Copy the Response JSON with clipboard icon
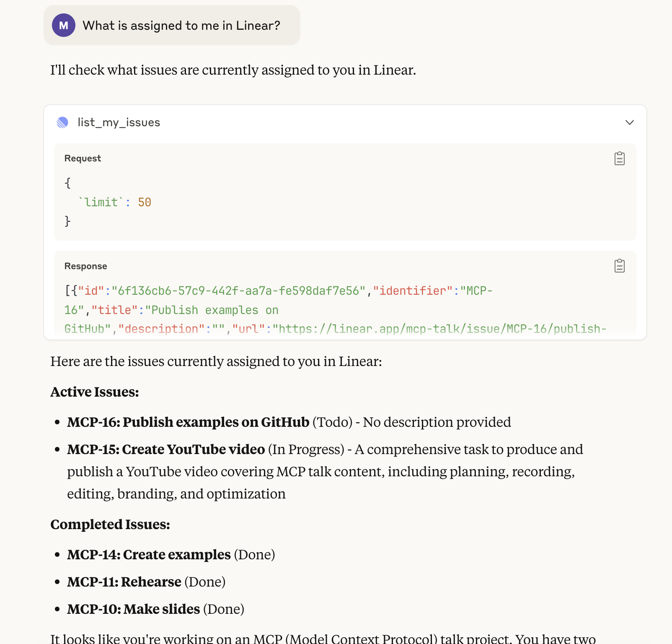Viewport: 672px width, 644px height. coord(620,266)
